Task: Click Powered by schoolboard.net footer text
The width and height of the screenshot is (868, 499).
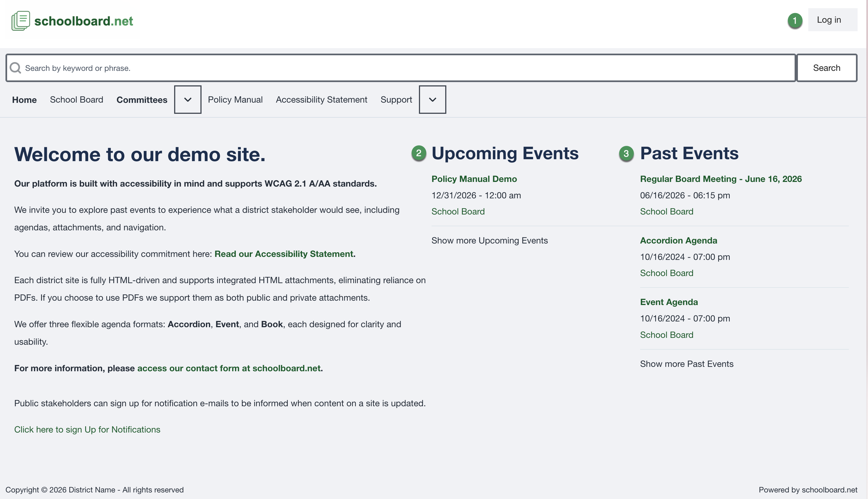Action: [x=808, y=490]
